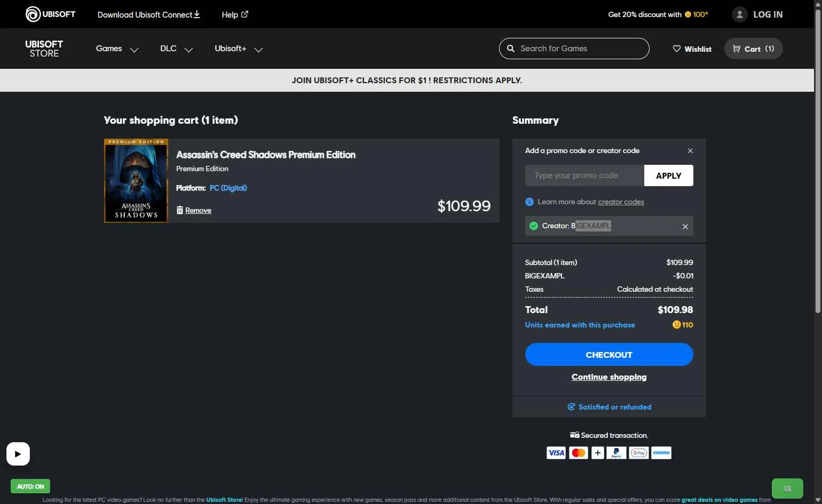Click the green check creator icon
Screen dimensions: 822x504
[533, 226]
